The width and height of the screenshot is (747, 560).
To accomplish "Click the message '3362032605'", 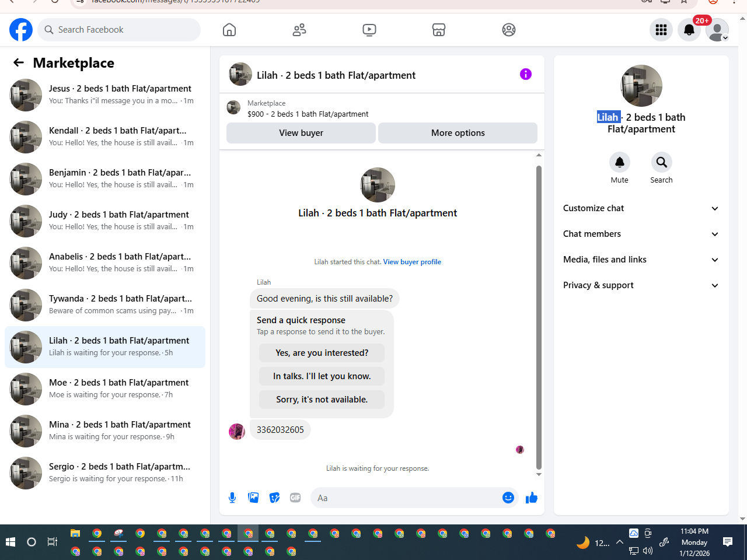I will pyautogui.click(x=280, y=430).
